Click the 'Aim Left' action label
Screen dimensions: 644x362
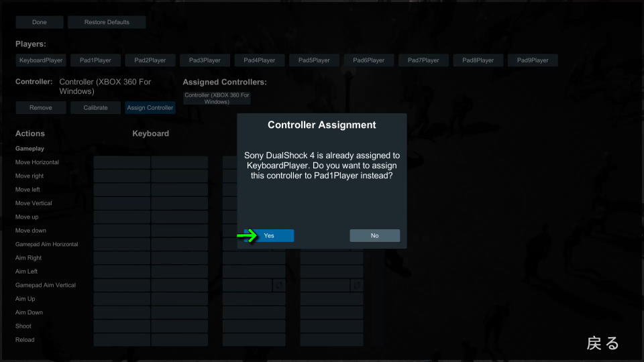click(x=26, y=271)
